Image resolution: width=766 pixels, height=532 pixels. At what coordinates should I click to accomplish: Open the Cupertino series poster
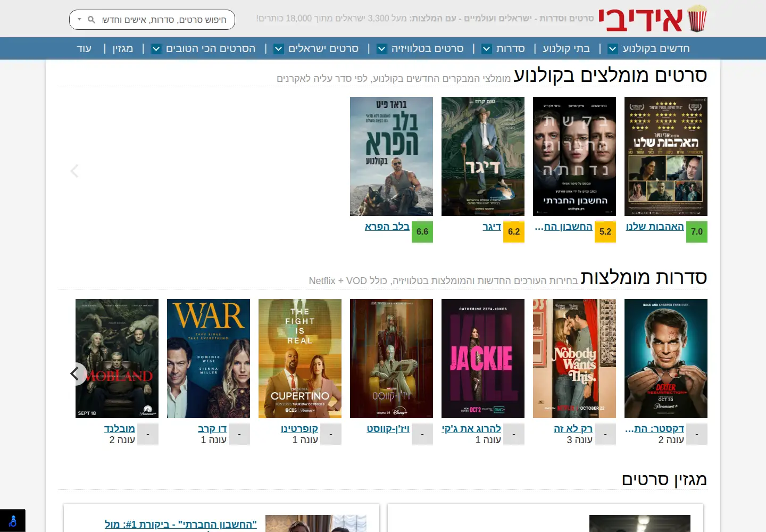[300, 359]
